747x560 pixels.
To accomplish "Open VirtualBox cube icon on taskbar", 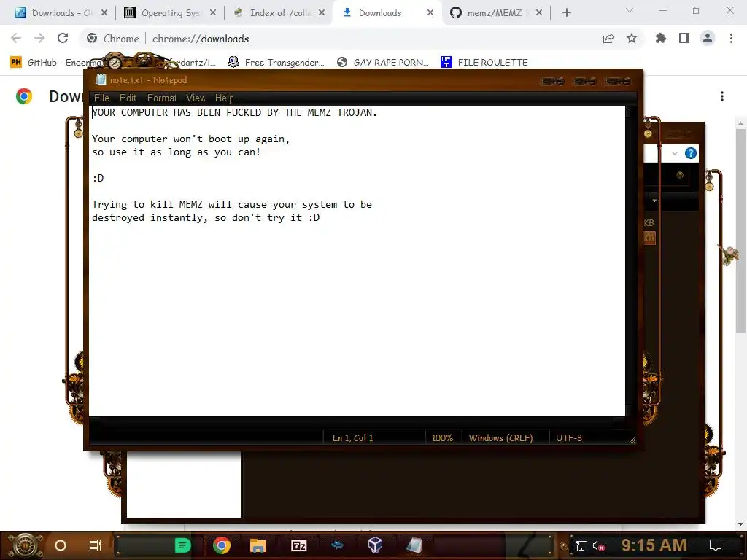I will pos(375,545).
